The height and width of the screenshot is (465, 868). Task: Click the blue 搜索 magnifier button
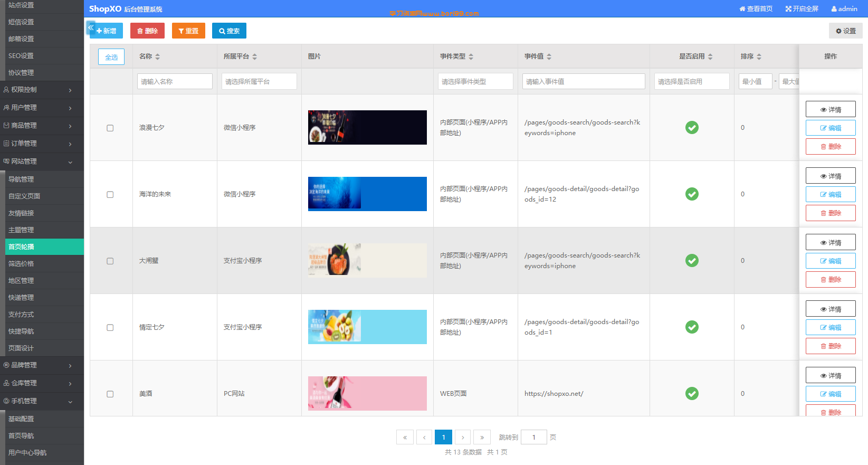point(229,31)
